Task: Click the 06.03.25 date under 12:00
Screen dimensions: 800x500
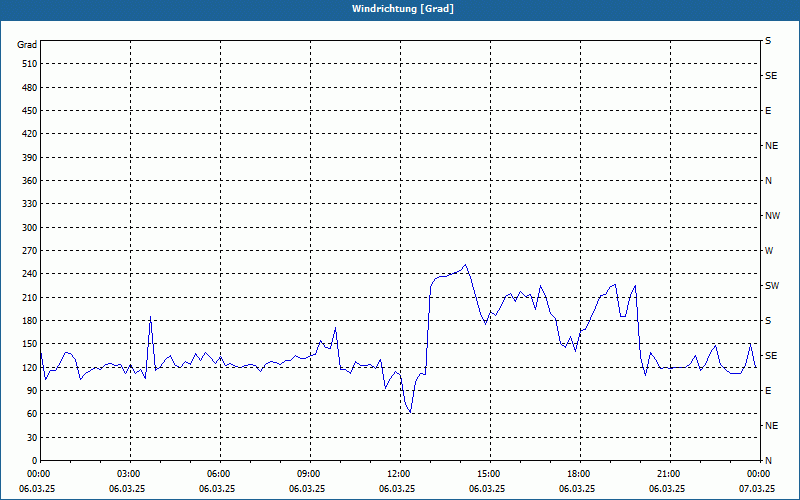Action: [x=397, y=489]
